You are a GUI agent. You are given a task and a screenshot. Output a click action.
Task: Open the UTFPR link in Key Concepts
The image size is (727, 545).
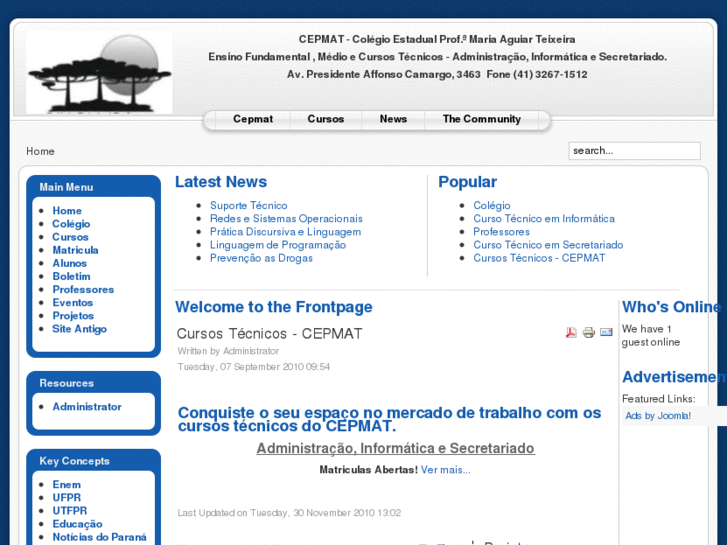(x=70, y=511)
